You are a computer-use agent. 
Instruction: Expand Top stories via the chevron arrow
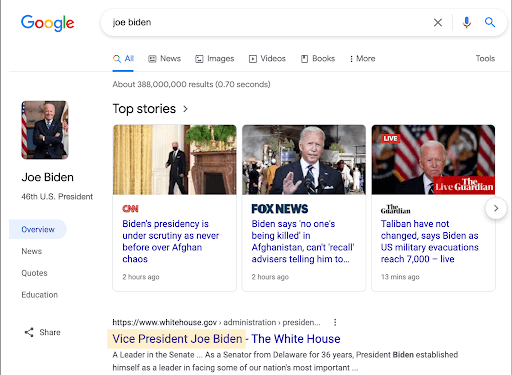(186, 109)
